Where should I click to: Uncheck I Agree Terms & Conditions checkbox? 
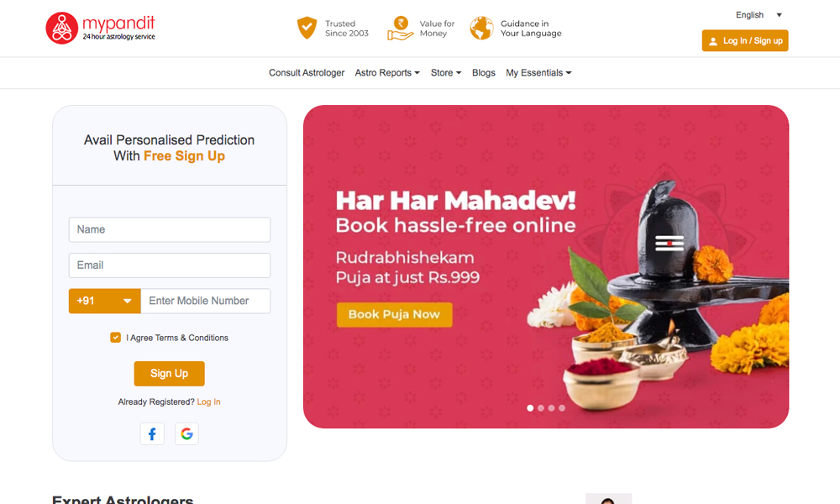tap(115, 338)
